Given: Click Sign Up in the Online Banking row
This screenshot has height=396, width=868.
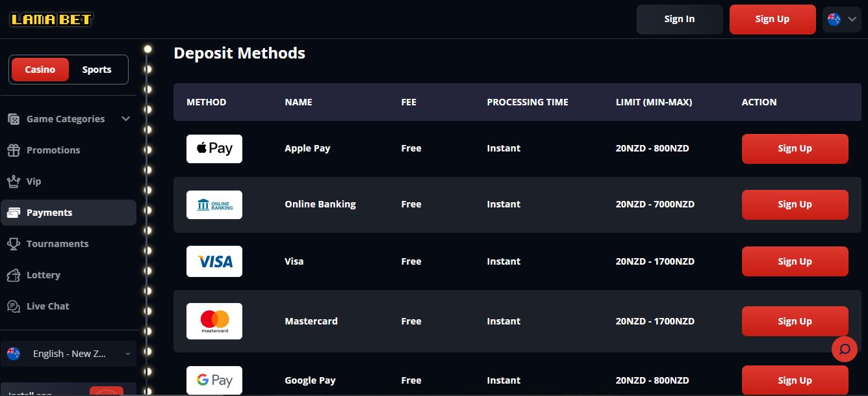Looking at the screenshot, I should pos(795,205).
